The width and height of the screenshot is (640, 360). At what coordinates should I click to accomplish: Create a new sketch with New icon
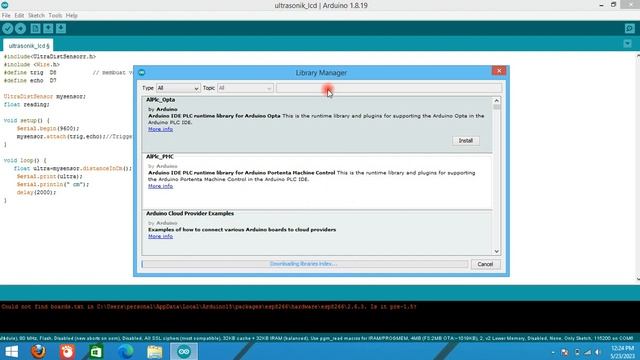click(36, 29)
